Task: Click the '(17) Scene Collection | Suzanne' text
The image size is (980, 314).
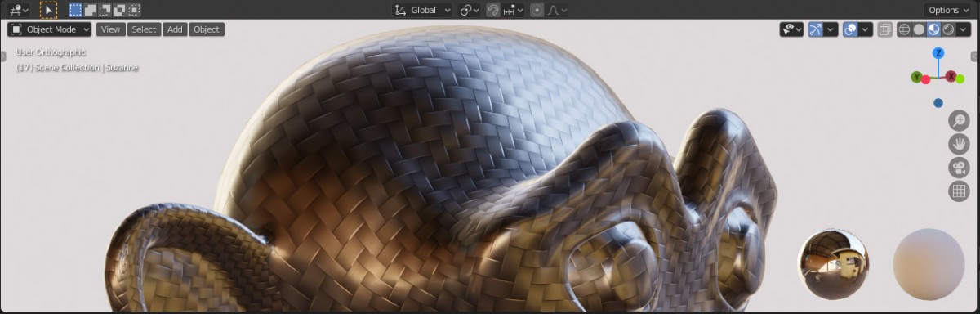Action: point(77,67)
